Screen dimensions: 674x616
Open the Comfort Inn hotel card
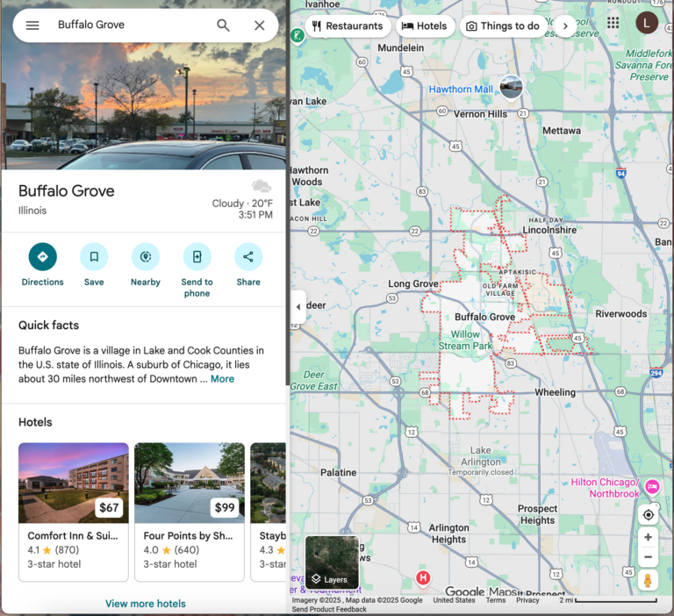click(74, 511)
